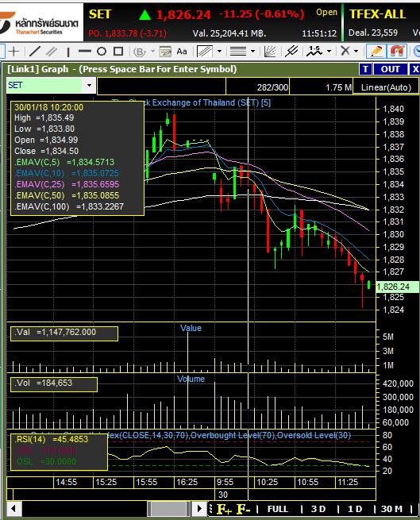Select the horizontal line tool
420x520 pixels.
tap(85, 52)
